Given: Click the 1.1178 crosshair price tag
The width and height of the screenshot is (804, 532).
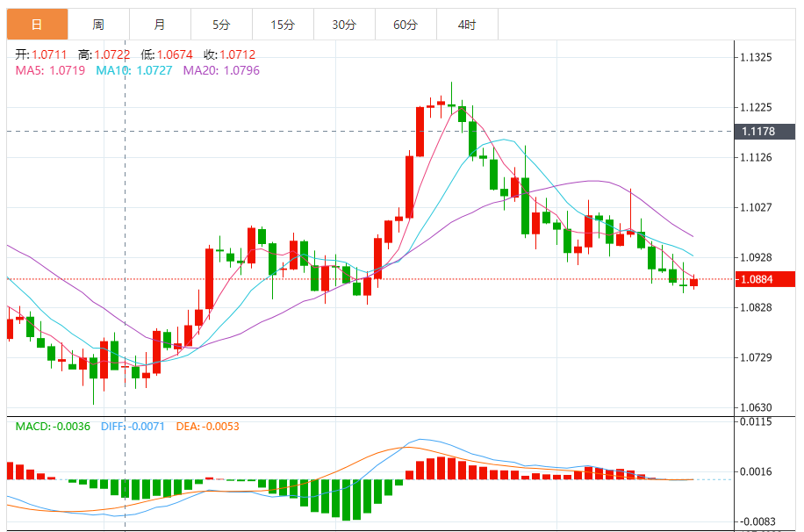Looking at the screenshot, I should [x=765, y=132].
